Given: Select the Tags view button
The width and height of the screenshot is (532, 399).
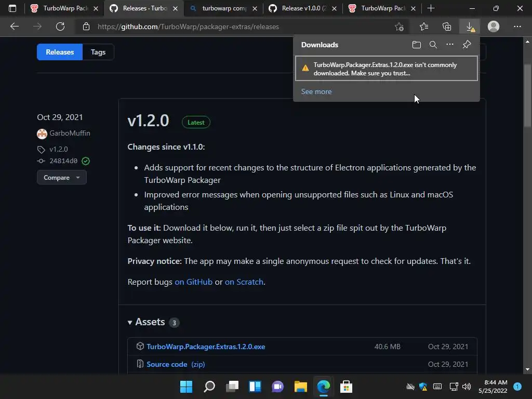Looking at the screenshot, I should click(x=98, y=52).
